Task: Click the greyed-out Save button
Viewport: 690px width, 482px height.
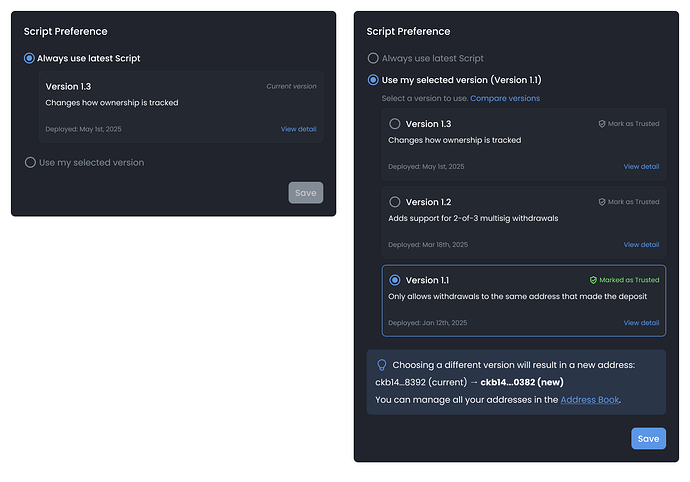Action: click(x=305, y=193)
